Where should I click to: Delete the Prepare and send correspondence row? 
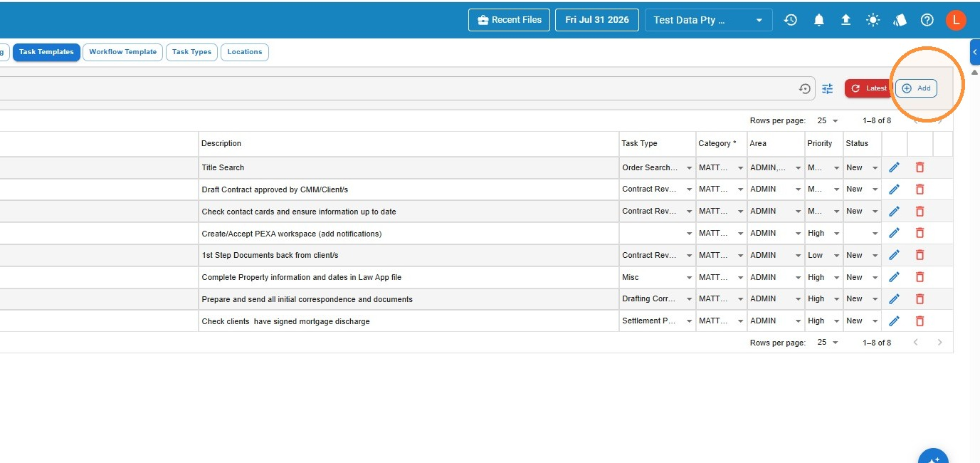click(x=920, y=299)
